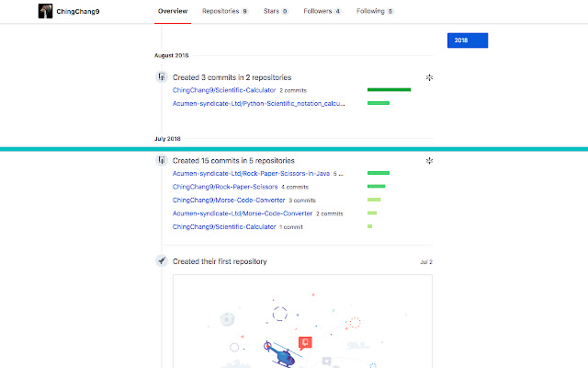Select the 2018 year button

pyautogui.click(x=467, y=40)
